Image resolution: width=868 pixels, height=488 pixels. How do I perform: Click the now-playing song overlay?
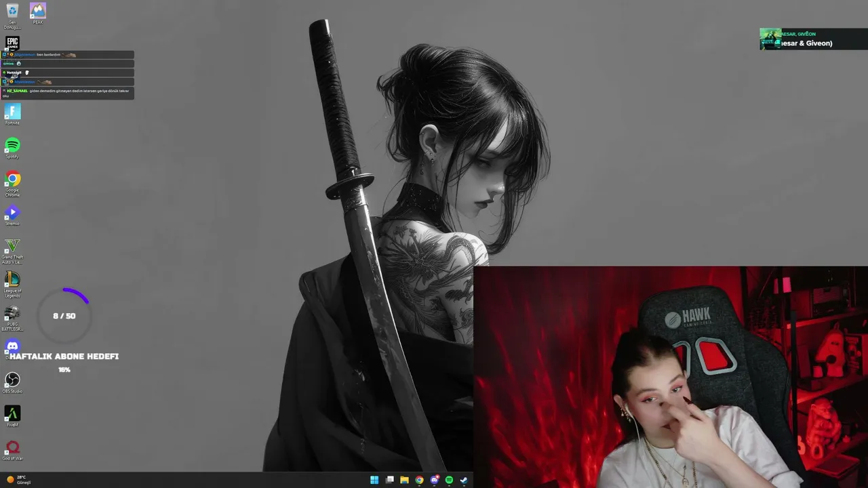(812, 39)
